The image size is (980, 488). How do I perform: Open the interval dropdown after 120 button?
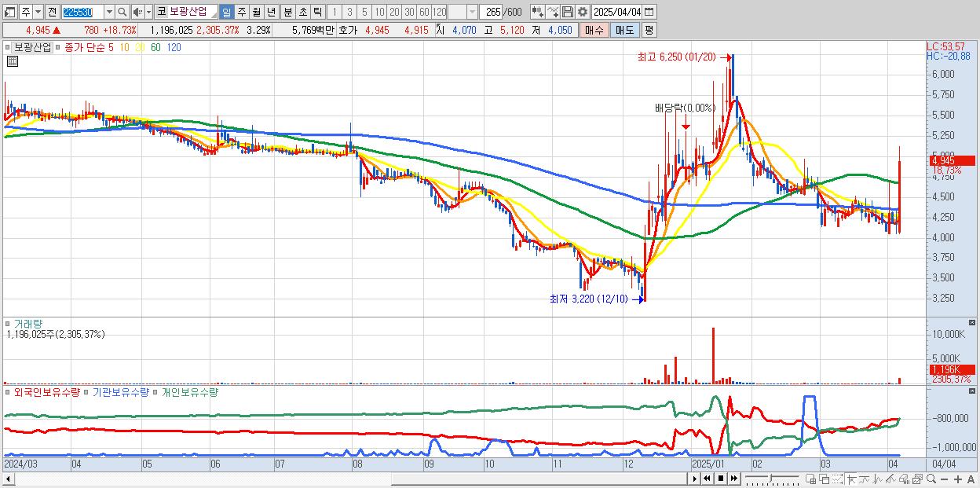pyautogui.click(x=472, y=12)
